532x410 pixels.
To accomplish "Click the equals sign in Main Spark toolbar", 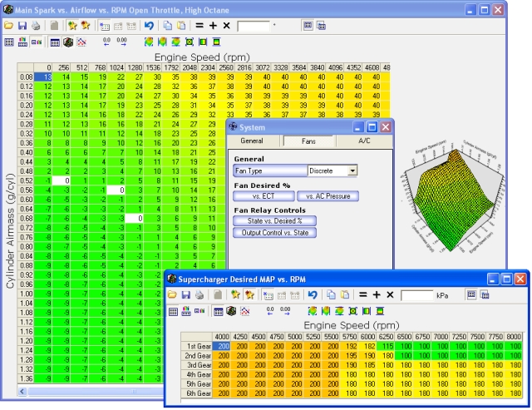I will 199,26.
